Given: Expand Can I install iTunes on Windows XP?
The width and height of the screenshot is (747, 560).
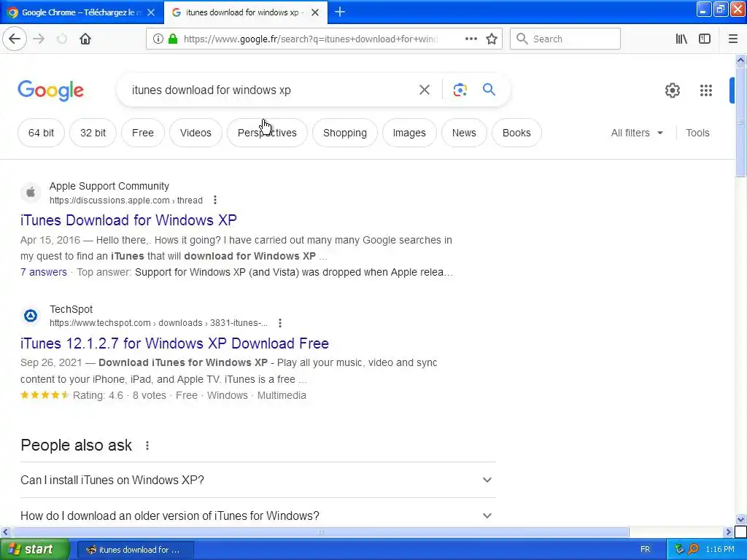Looking at the screenshot, I should tap(258, 480).
